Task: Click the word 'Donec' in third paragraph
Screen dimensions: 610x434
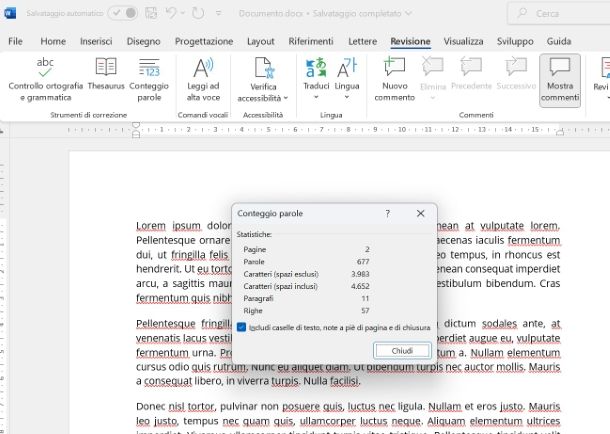Action: click(x=150, y=407)
